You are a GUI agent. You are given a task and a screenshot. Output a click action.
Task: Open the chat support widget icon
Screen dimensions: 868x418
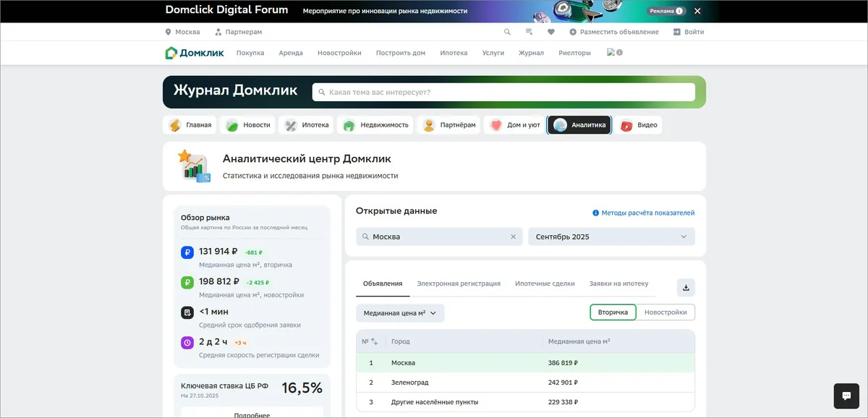coord(846,396)
